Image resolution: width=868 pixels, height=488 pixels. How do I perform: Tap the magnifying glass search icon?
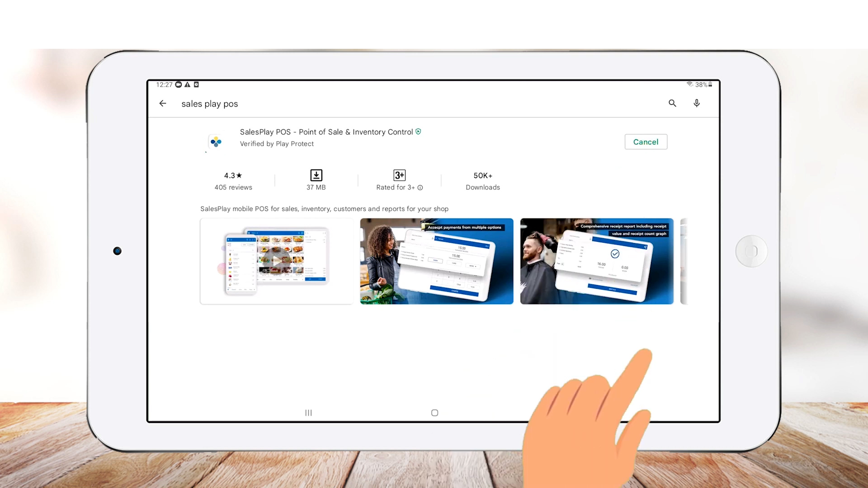[672, 103]
